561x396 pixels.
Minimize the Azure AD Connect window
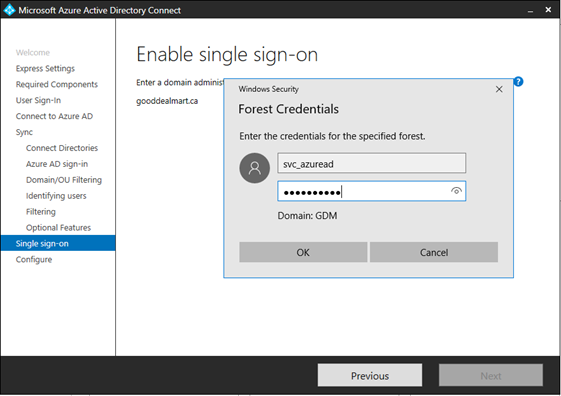[x=530, y=11]
